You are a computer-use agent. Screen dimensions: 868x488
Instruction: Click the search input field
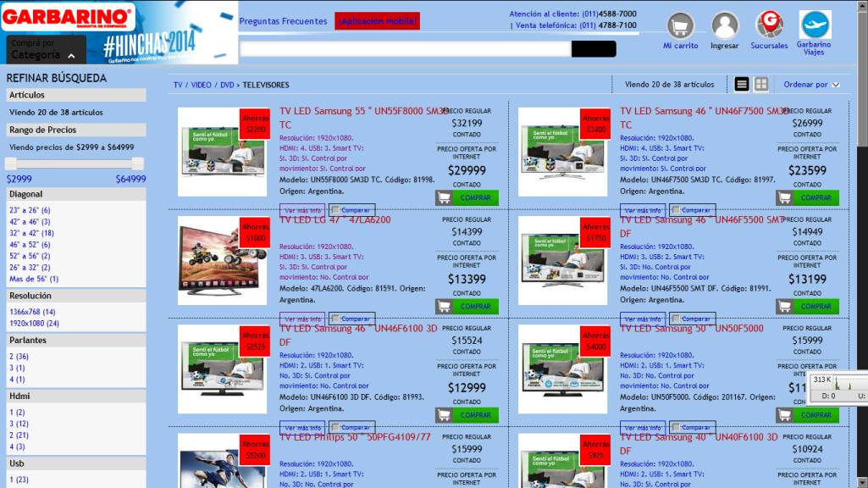pos(406,49)
